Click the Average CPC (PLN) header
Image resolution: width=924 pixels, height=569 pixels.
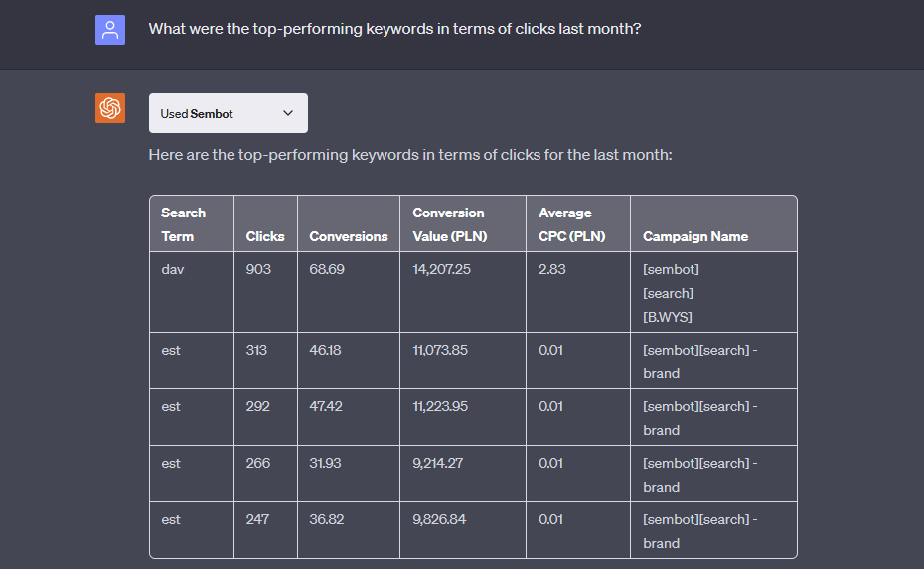[571, 224]
